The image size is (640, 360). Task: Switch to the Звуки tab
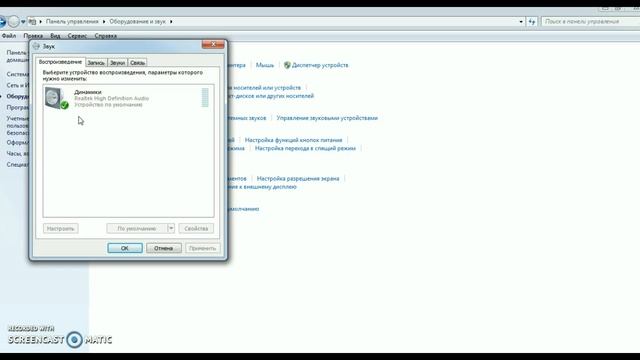(117, 62)
